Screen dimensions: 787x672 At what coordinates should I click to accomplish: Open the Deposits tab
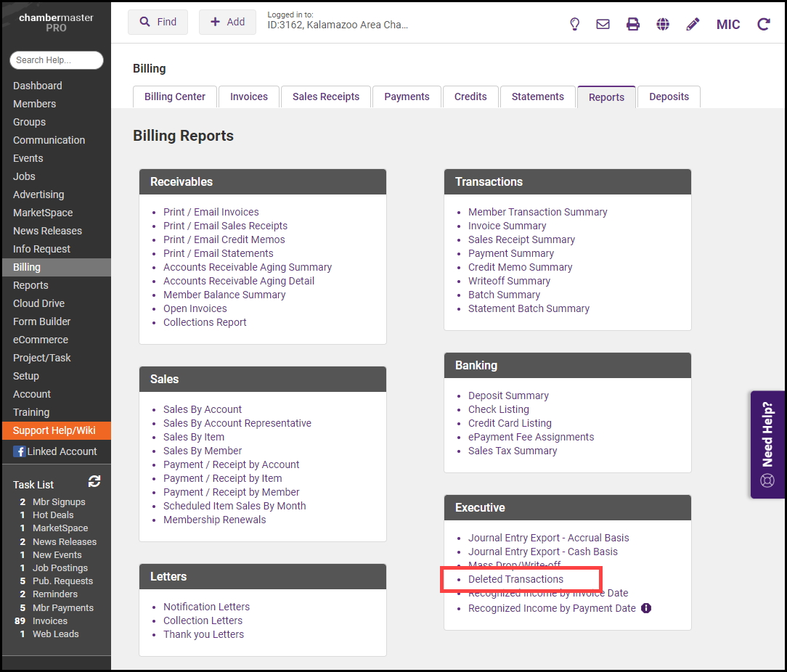coord(669,97)
